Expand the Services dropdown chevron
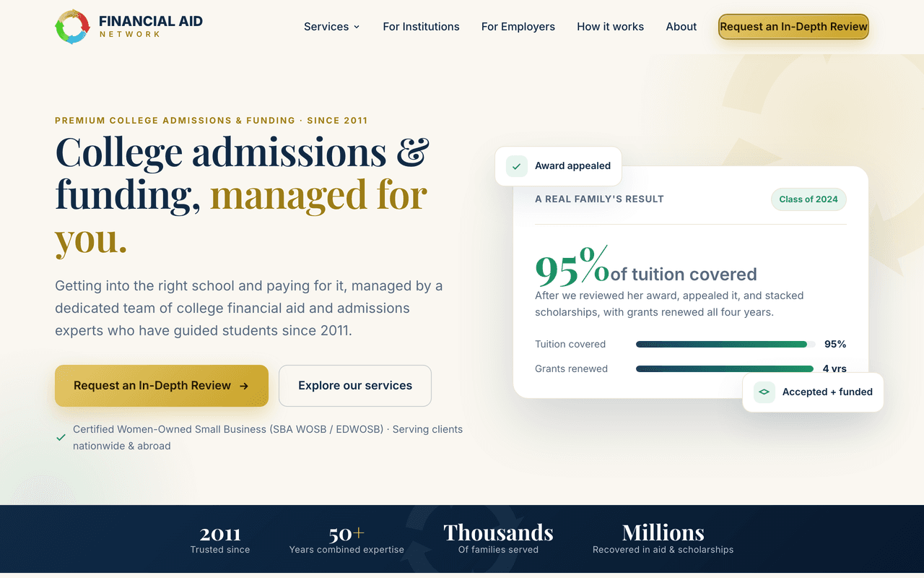Screen dimensions: 924x578 tap(357, 27)
